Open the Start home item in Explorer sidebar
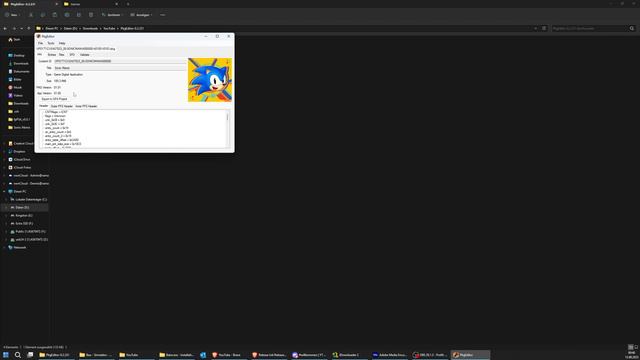This screenshot has height=360, width=640. (14, 40)
